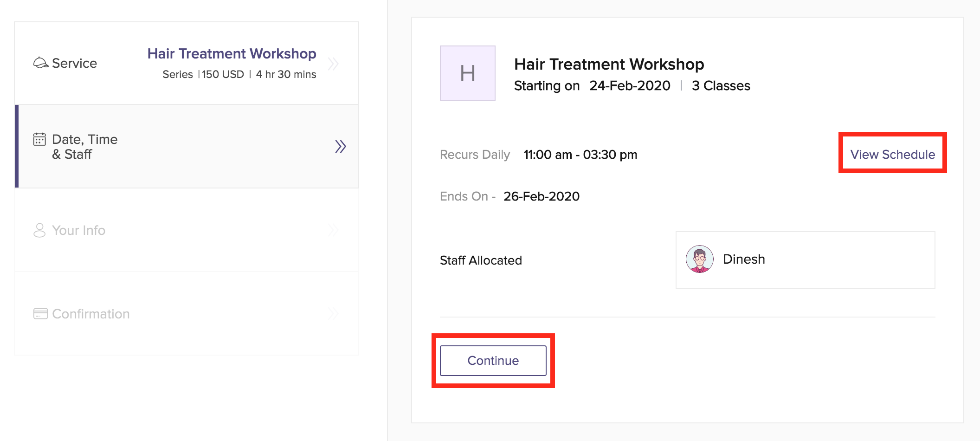Open the View Schedule link
Screen dimensions: 980x441
point(892,155)
